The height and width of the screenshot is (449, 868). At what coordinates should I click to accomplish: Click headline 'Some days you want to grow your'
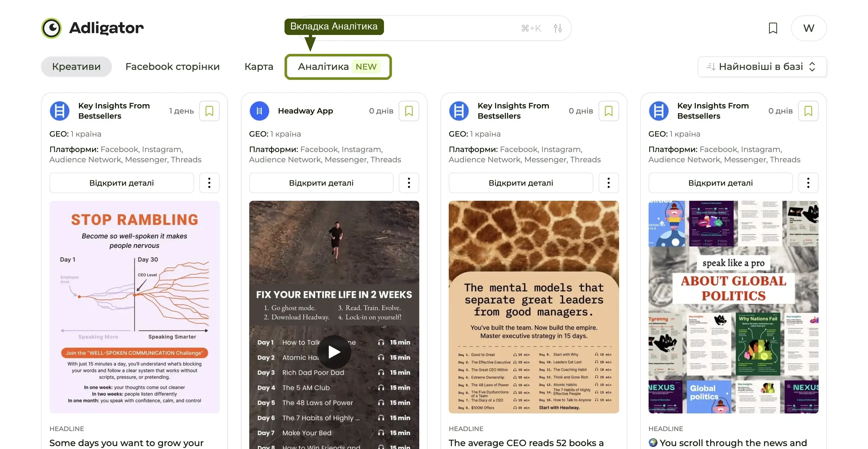(126, 443)
